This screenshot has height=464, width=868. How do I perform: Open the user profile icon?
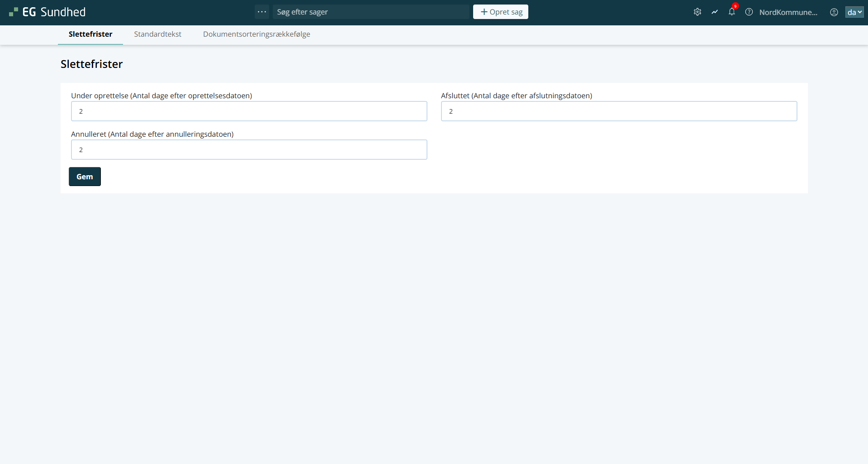tap(834, 12)
